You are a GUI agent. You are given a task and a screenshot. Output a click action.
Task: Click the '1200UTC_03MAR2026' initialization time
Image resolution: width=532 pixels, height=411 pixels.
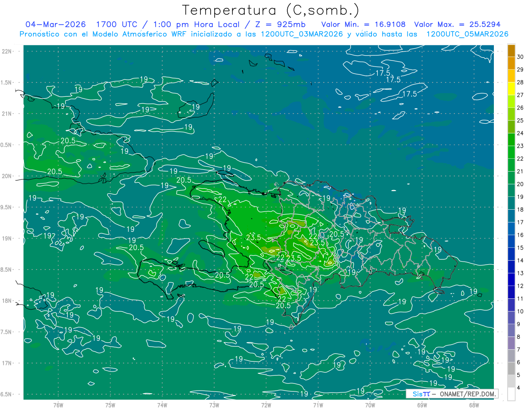[x=301, y=34]
